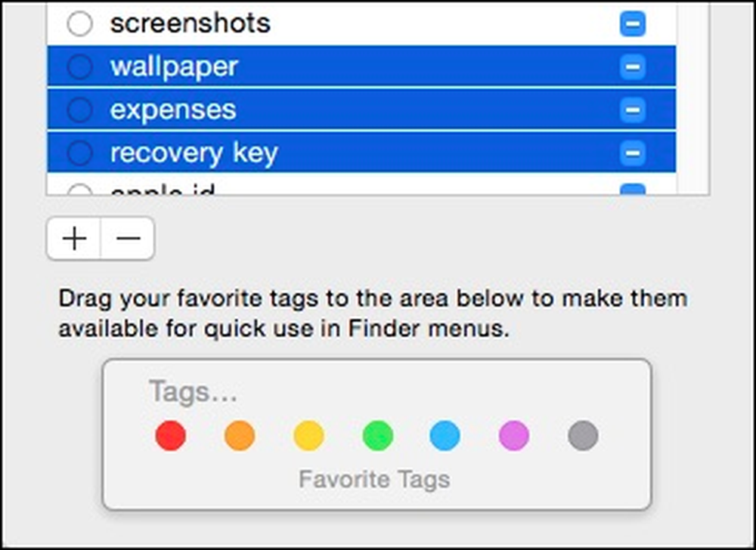Toggle sidebar visibility for wallpaper tag

[633, 66]
